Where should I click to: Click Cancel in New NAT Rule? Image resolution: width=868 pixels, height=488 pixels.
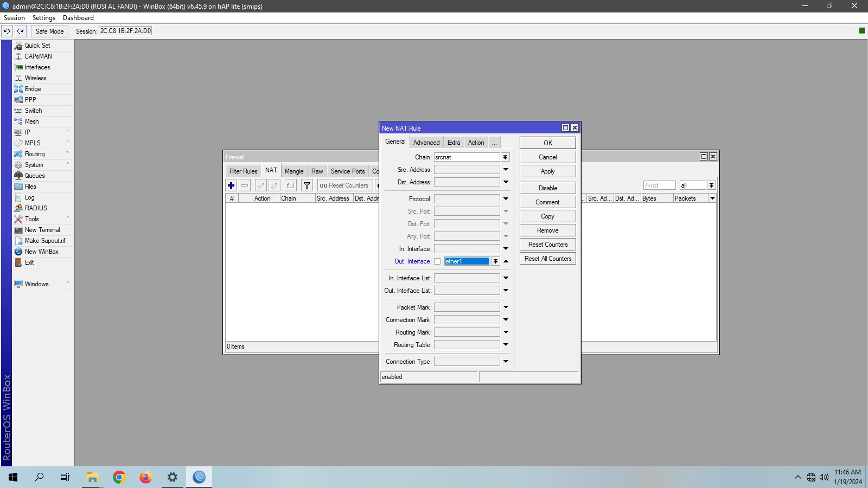click(548, 157)
